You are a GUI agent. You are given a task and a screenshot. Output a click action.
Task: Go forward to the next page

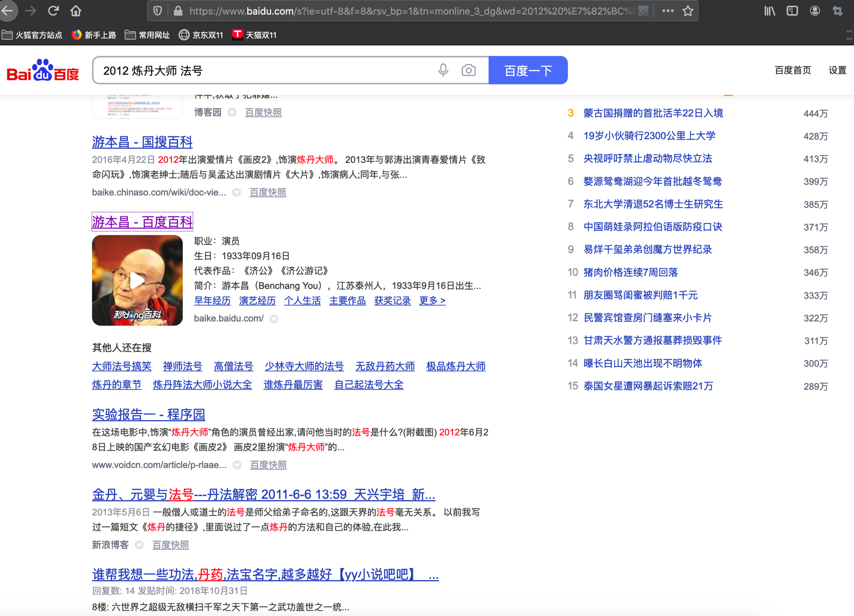point(31,10)
